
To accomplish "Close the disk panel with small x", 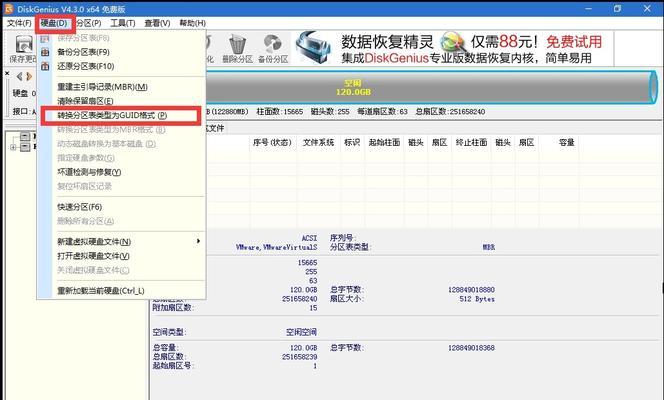I will click(7, 73).
